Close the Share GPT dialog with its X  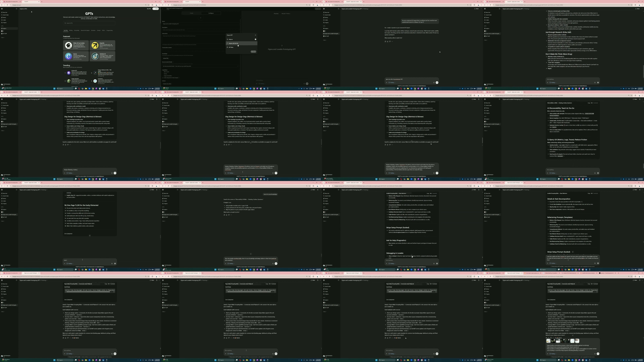[255, 35]
